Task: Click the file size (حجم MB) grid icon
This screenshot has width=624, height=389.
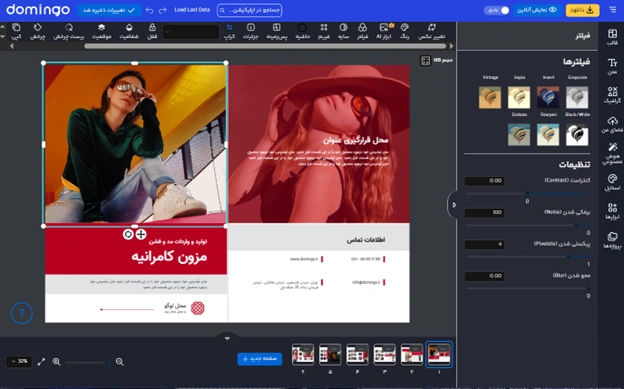Action: (425, 61)
